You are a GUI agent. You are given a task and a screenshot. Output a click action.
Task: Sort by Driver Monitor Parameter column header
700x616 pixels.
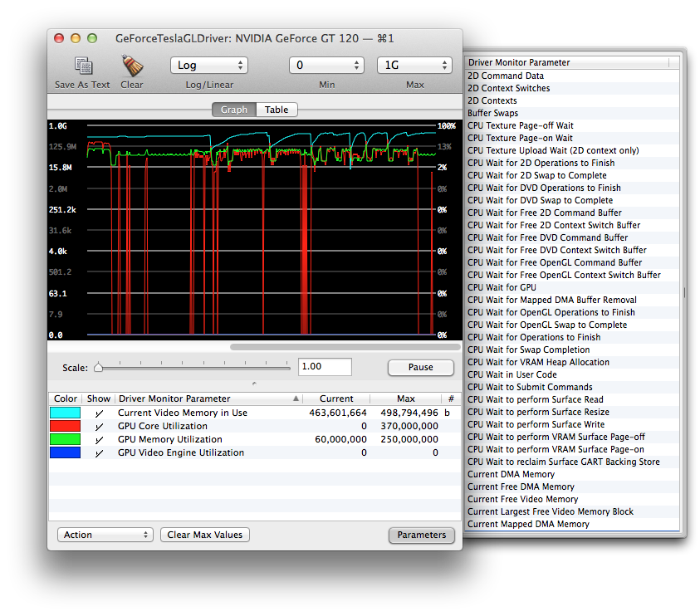[209, 398]
